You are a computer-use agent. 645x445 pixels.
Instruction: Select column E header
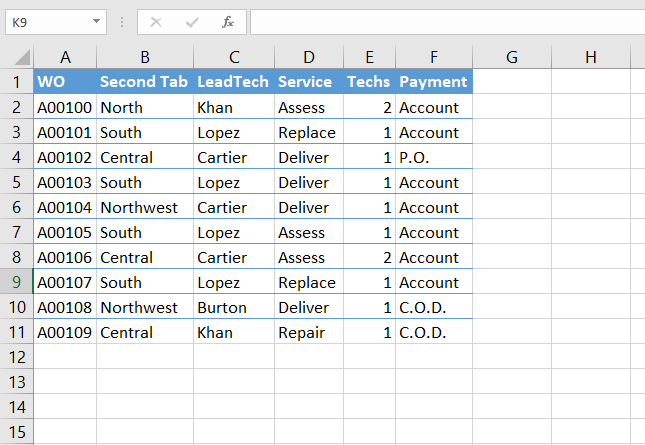point(369,57)
